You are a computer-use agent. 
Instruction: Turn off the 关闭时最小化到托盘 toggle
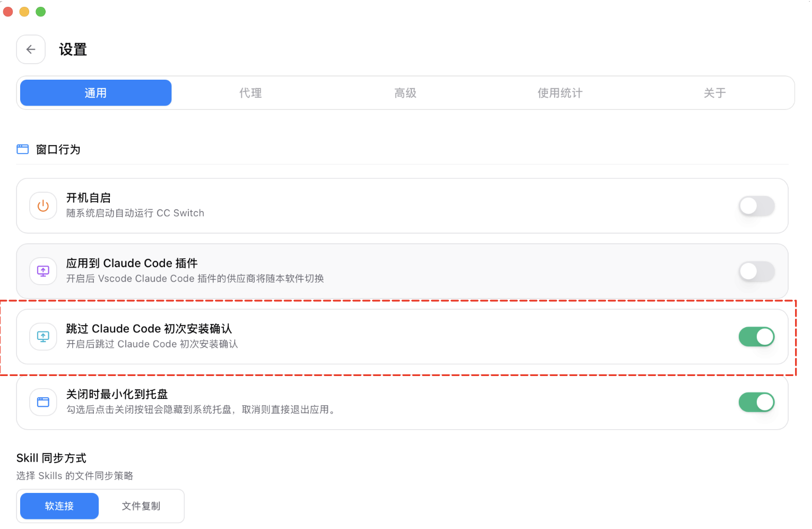pyautogui.click(x=756, y=402)
